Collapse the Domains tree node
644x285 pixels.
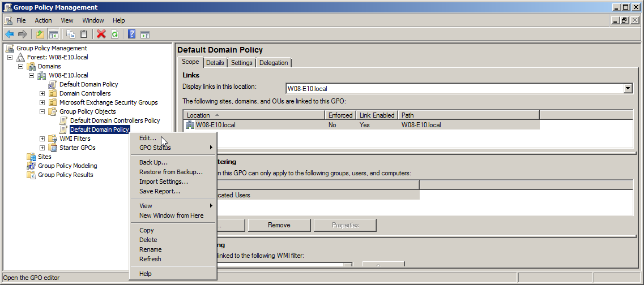click(x=20, y=66)
